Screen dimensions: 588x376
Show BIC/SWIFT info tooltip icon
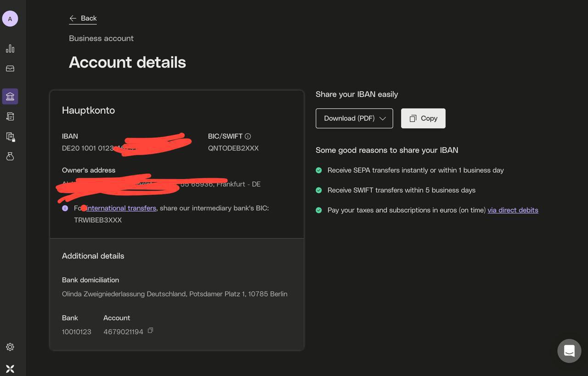tap(248, 136)
